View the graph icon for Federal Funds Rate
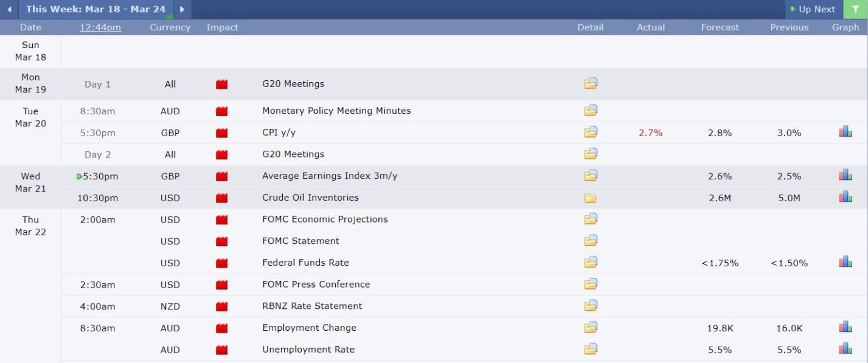 point(845,262)
